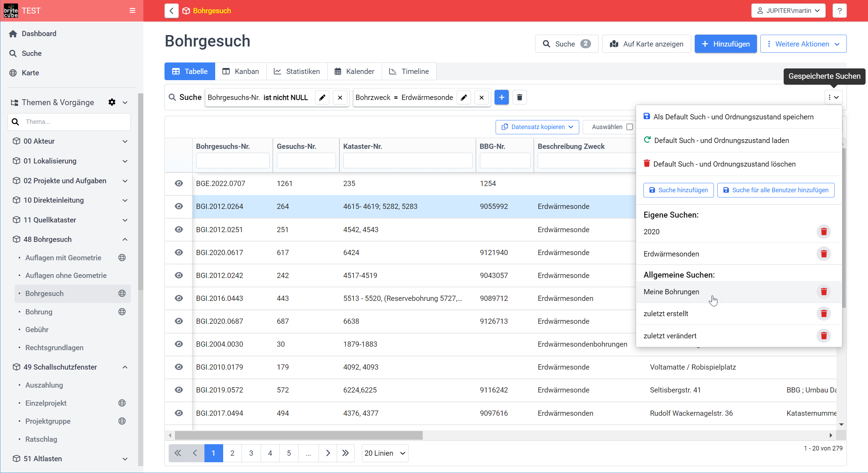This screenshot has width=868, height=473.
Task: Click the horizontal table scrollbar thumb
Action: [298, 435]
